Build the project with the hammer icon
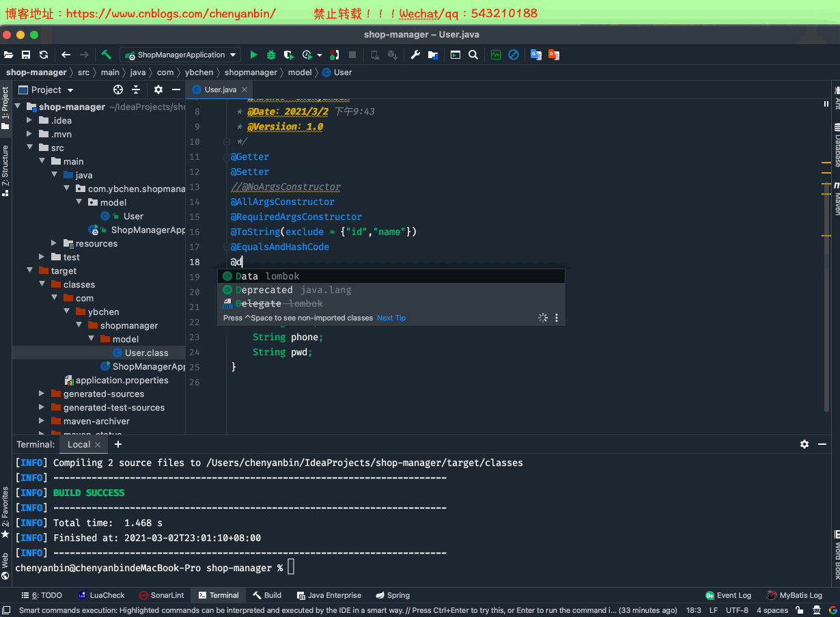 coord(106,55)
